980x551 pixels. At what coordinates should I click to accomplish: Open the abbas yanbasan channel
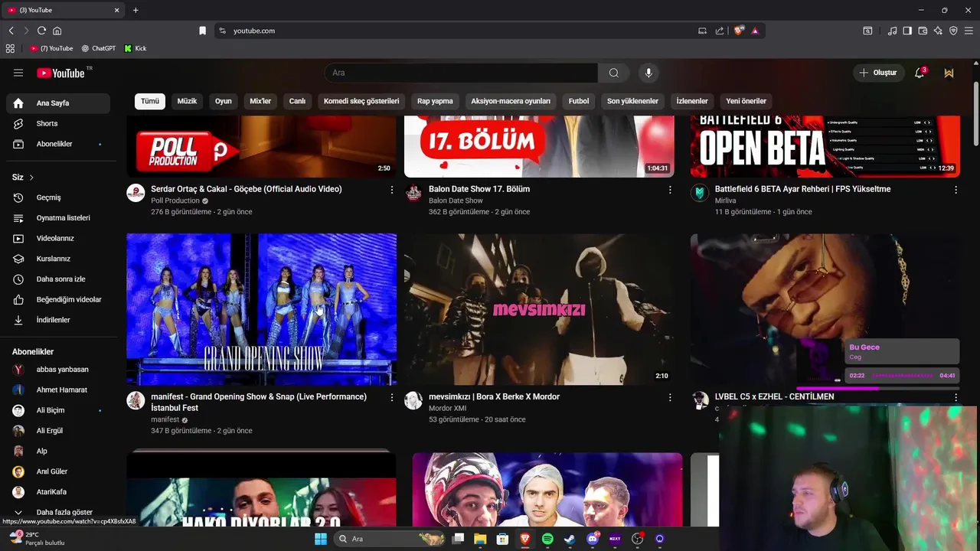click(x=58, y=370)
